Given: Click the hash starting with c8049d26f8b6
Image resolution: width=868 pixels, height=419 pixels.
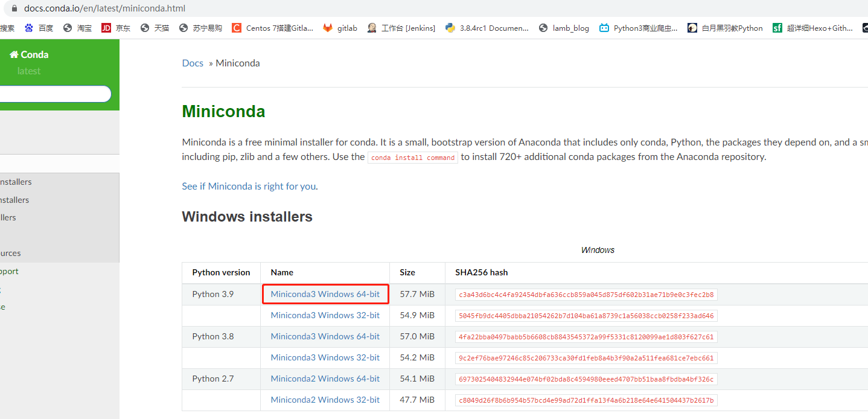Looking at the screenshot, I should click(586, 400).
